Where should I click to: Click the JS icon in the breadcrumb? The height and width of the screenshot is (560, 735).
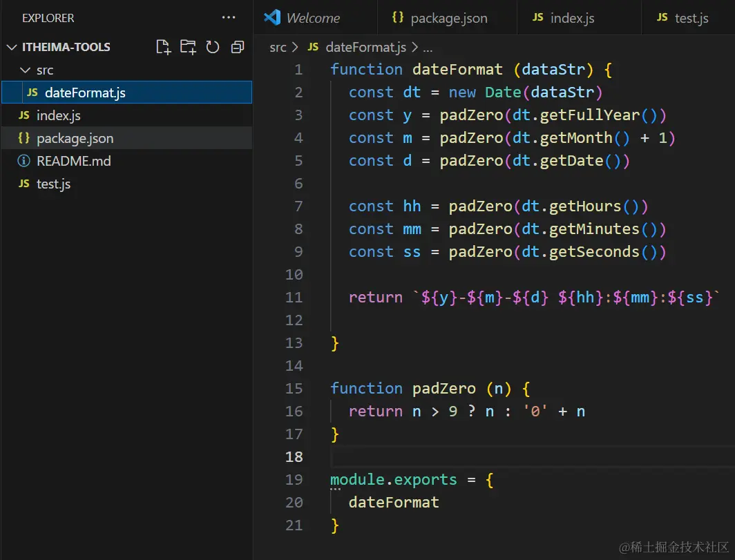coord(313,47)
